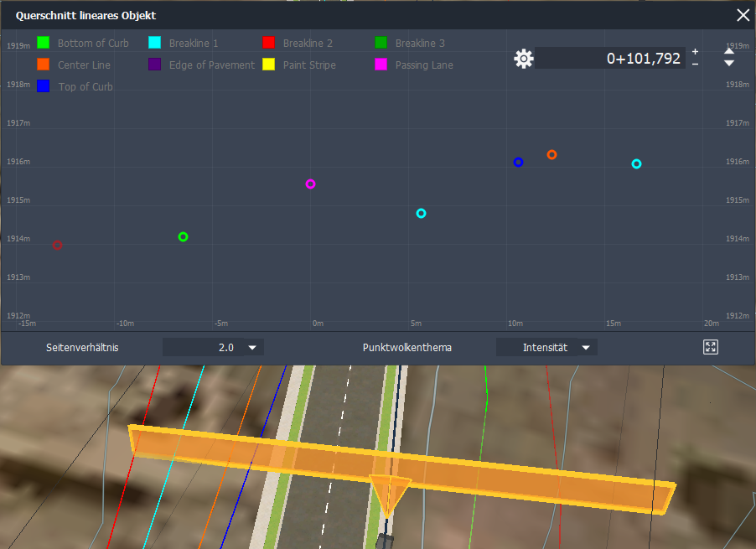Viewport: 756px width, 549px height.
Task: Click the fit-to-extent icon
Action: pos(710,347)
